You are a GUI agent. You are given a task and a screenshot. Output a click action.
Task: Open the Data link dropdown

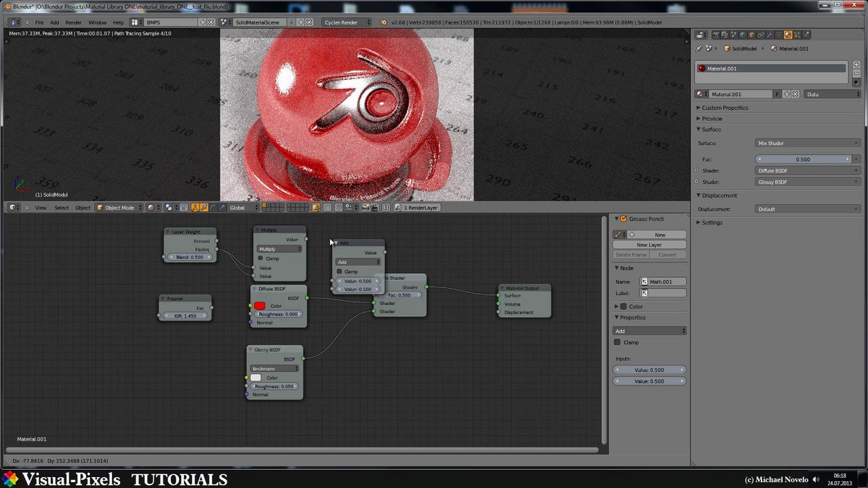tap(832, 94)
